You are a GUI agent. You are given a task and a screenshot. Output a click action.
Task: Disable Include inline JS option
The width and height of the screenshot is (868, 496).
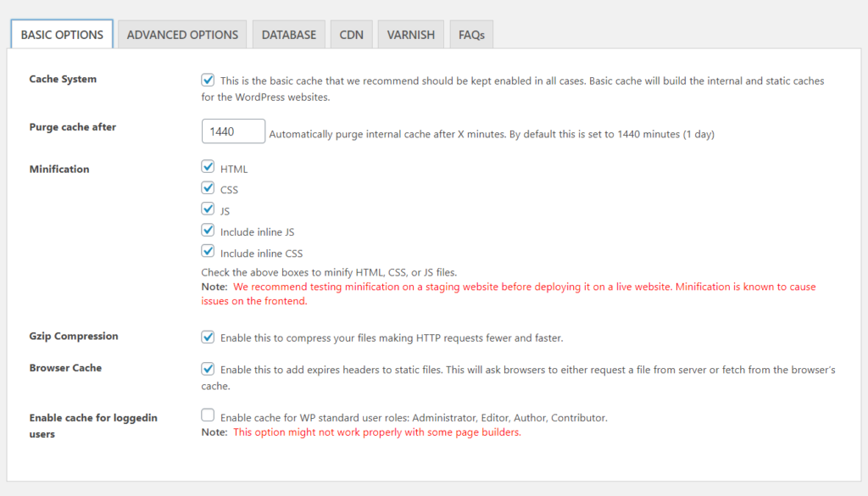pyautogui.click(x=208, y=230)
